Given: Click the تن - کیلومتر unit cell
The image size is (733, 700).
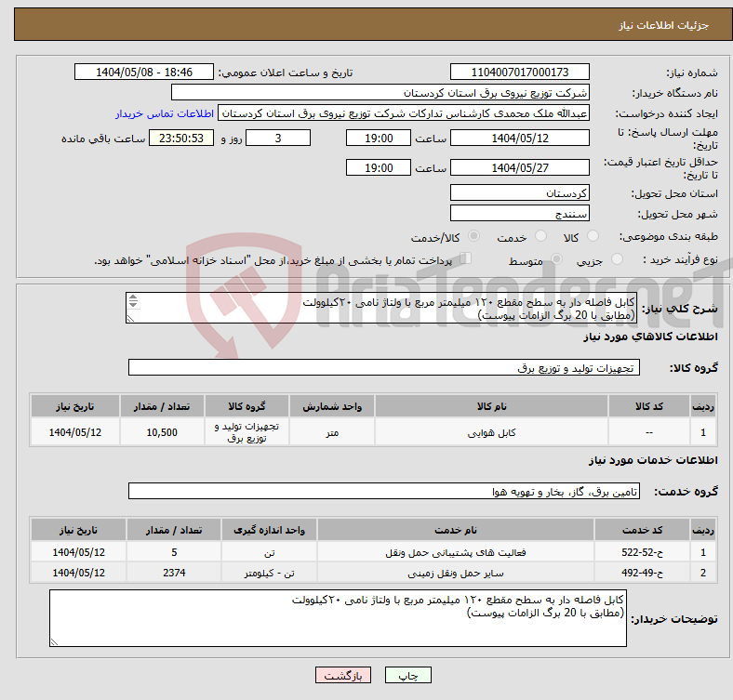Looking at the screenshot, I should point(269,573).
